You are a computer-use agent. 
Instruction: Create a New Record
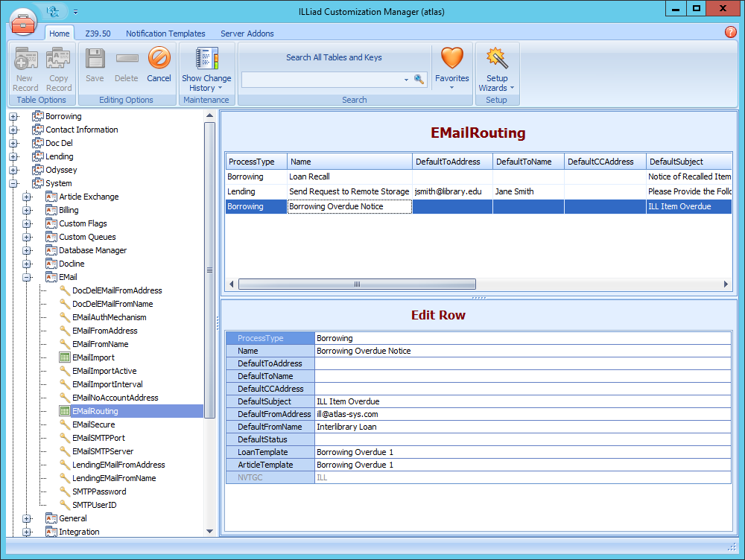point(25,67)
